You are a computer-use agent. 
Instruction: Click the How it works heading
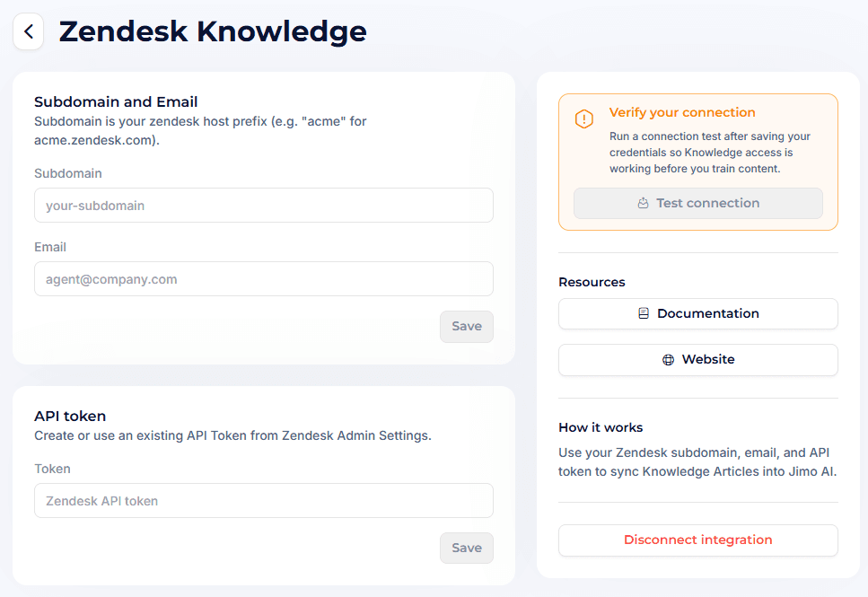pyautogui.click(x=601, y=427)
